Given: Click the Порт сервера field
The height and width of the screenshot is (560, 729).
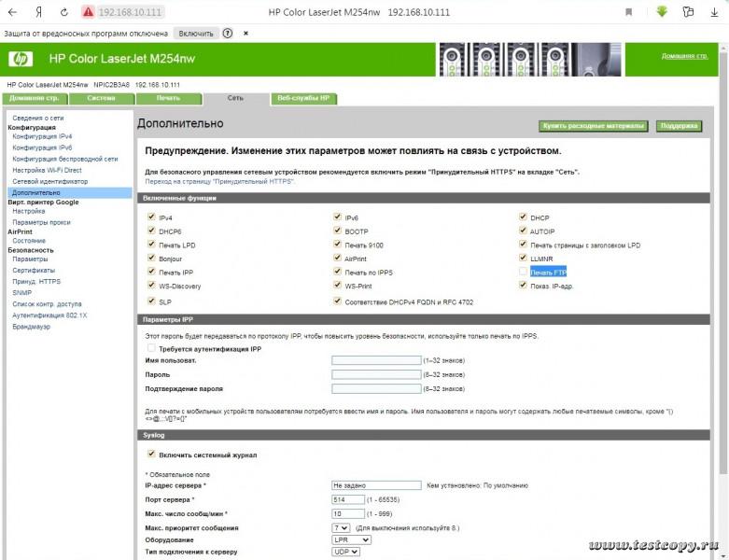Looking at the screenshot, I should coord(348,499).
